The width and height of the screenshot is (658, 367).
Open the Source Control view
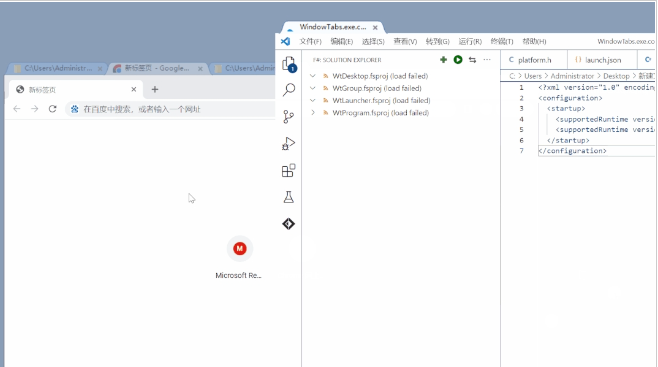[x=289, y=117]
